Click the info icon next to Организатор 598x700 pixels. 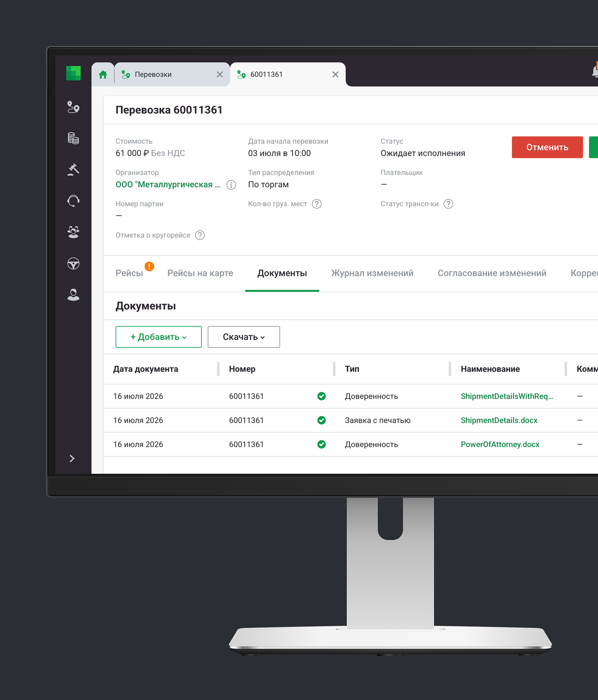click(231, 185)
